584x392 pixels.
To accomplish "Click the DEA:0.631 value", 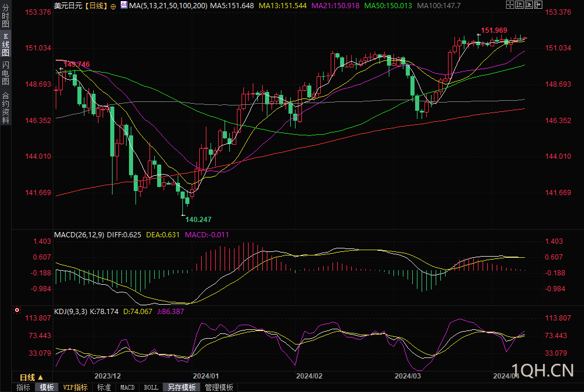I will point(163,235).
